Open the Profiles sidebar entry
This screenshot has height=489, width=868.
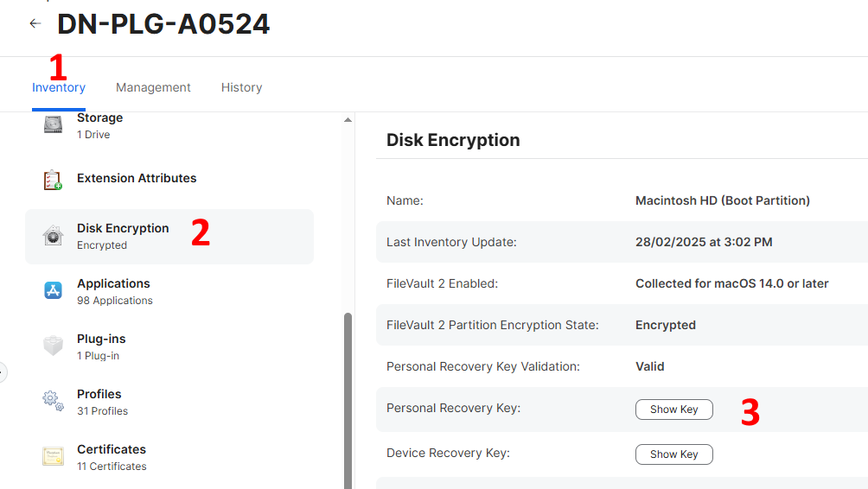click(x=99, y=402)
